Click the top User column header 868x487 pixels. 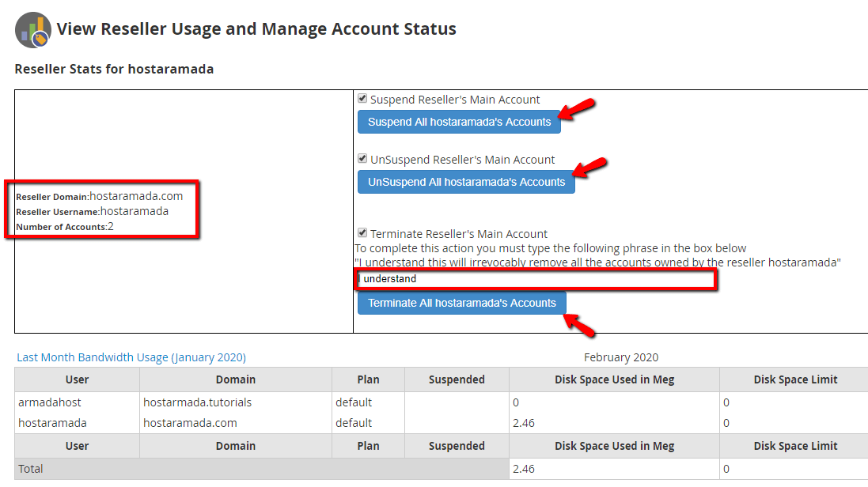pyautogui.click(x=77, y=379)
